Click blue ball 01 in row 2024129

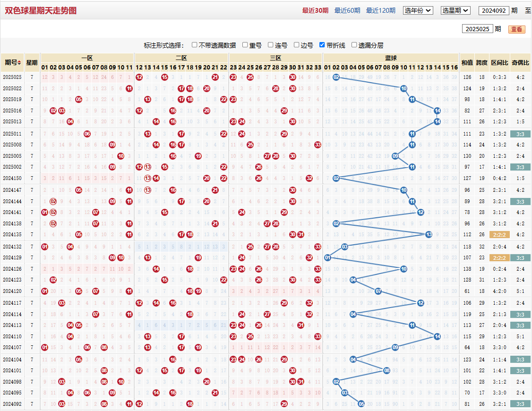(327, 258)
